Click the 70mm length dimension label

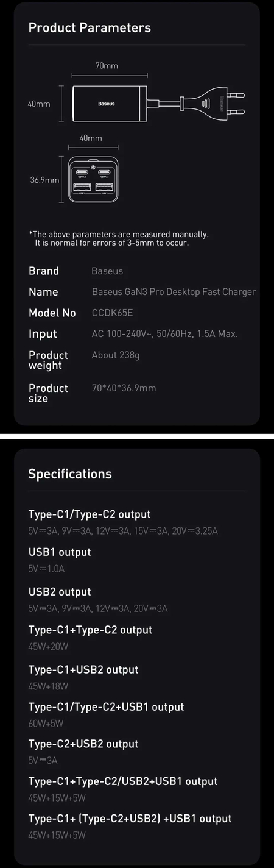click(107, 65)
